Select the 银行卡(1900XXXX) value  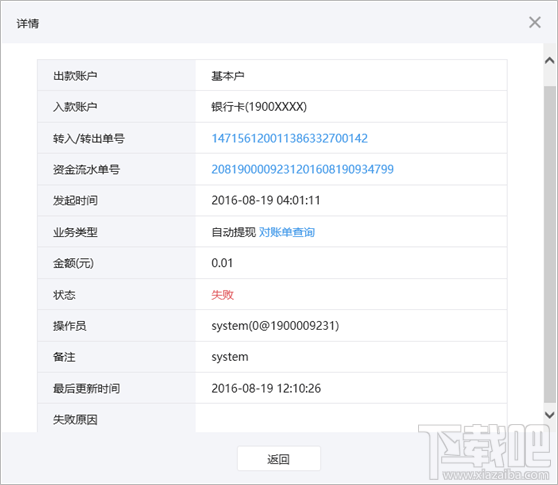click(259, 107)
